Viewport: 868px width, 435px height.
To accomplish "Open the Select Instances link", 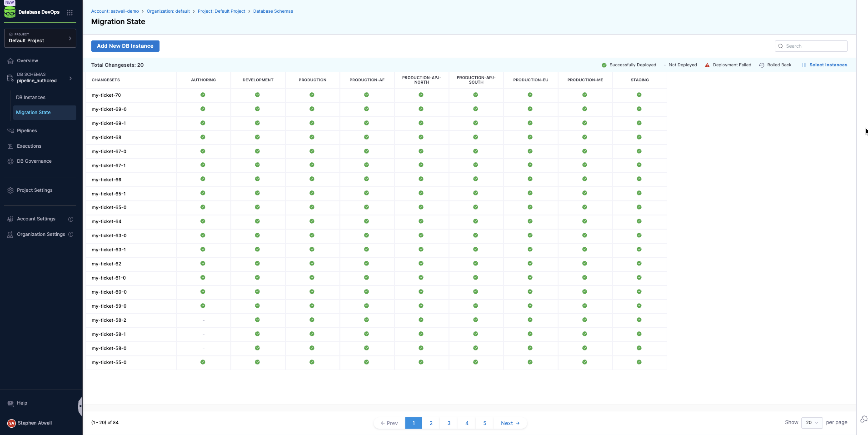I will click(x=828, y=65).
